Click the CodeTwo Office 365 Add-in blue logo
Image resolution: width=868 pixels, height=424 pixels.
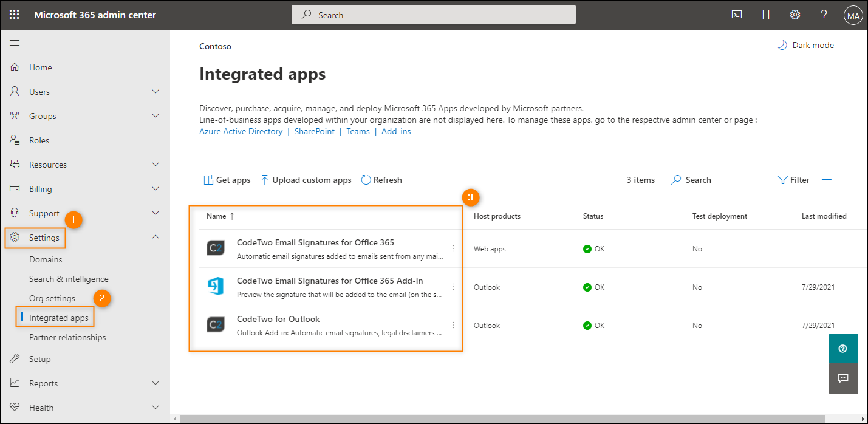point(216,287)
